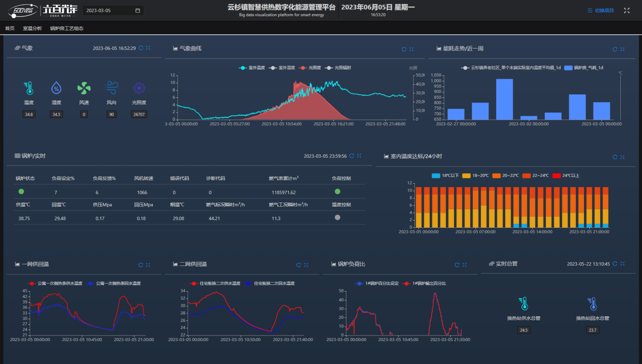
Task: Click the calendar icon in date field
Action: click(x=138, y=10)
